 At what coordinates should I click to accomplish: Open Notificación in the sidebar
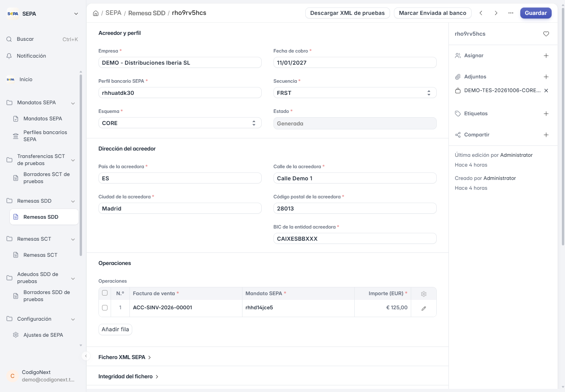coord(42,56)
